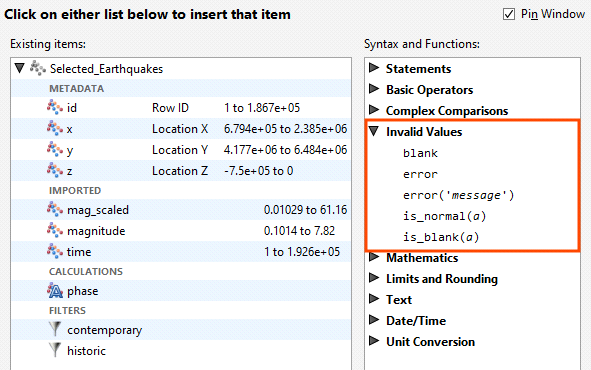Click the Selected_Earthquakes points icon
This screenshot has width=591, height=370.
pos(38,68)
